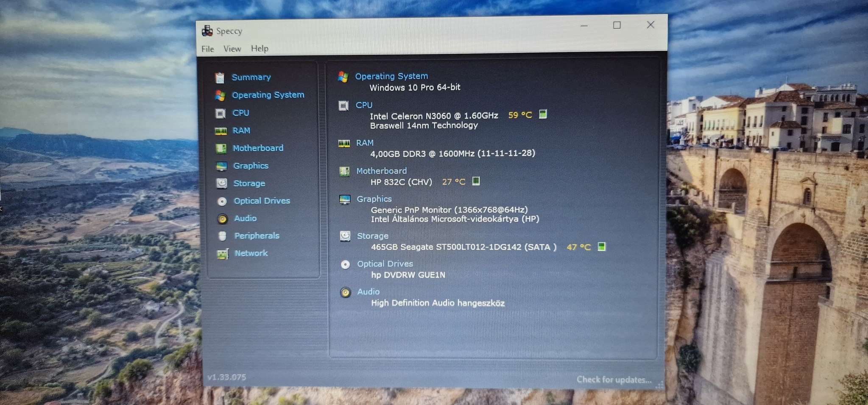868x405 pixels.
Task: Click the CPU icon in summary panel
Action: pyautogui.click(x=343, y=105)
